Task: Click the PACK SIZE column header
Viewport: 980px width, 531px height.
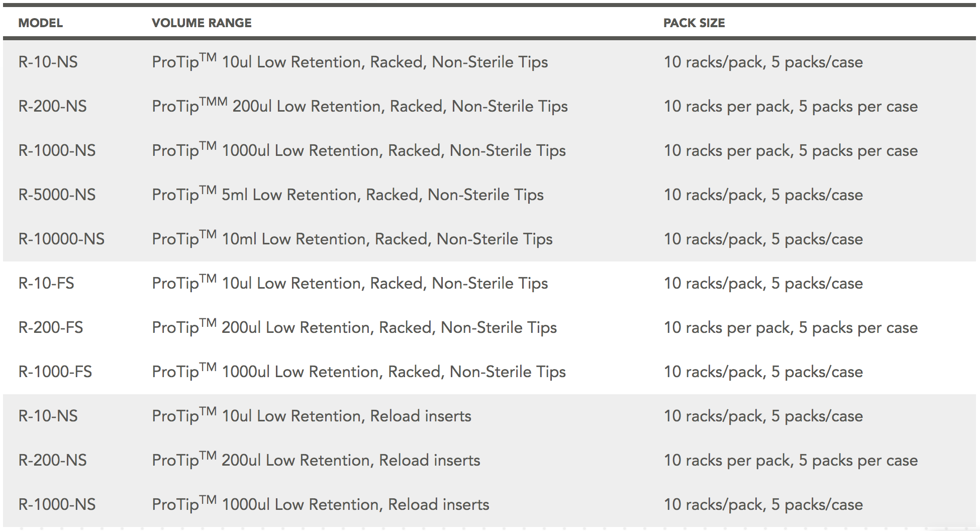Action: (694, 23)
